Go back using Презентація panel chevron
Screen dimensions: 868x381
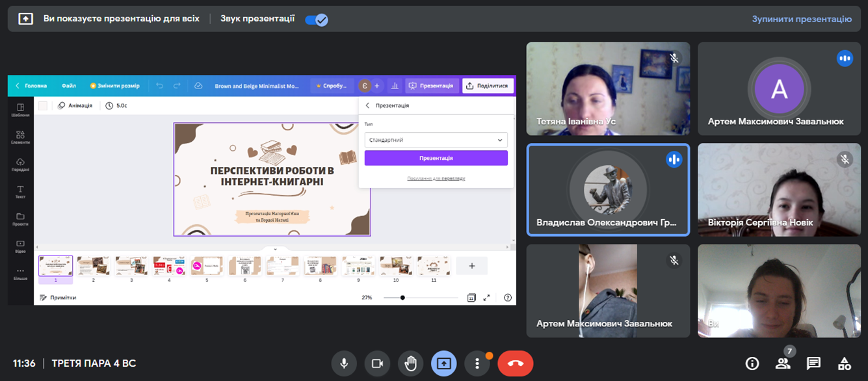[367, 105]
